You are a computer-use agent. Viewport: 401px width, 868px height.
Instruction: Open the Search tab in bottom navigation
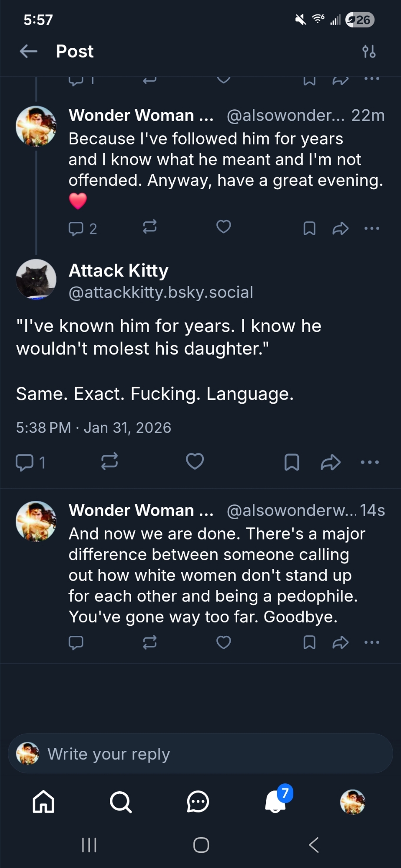(x=120, y=801)
